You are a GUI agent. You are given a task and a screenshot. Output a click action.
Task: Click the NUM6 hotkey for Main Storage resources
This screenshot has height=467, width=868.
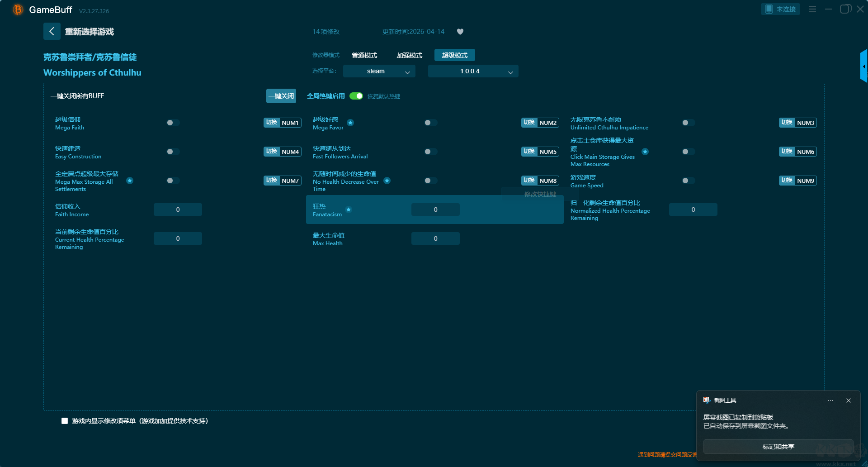(798, 152)
